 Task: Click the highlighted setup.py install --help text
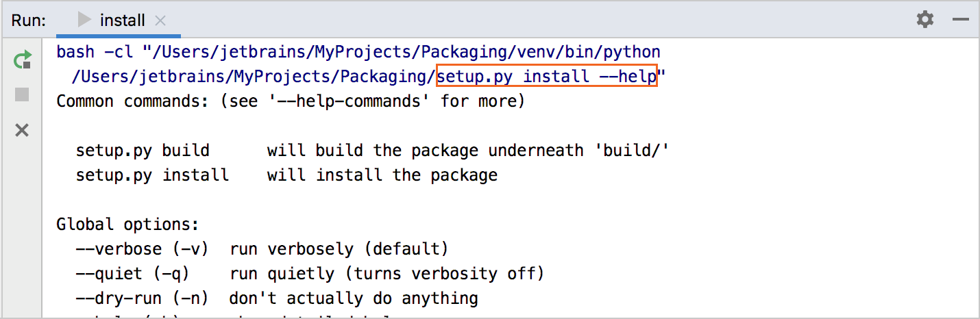click(546, 76)
